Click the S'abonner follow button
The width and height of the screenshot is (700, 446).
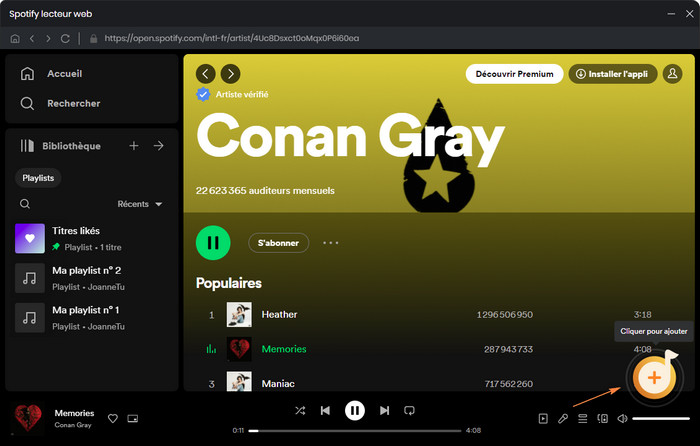click(279, 243)
